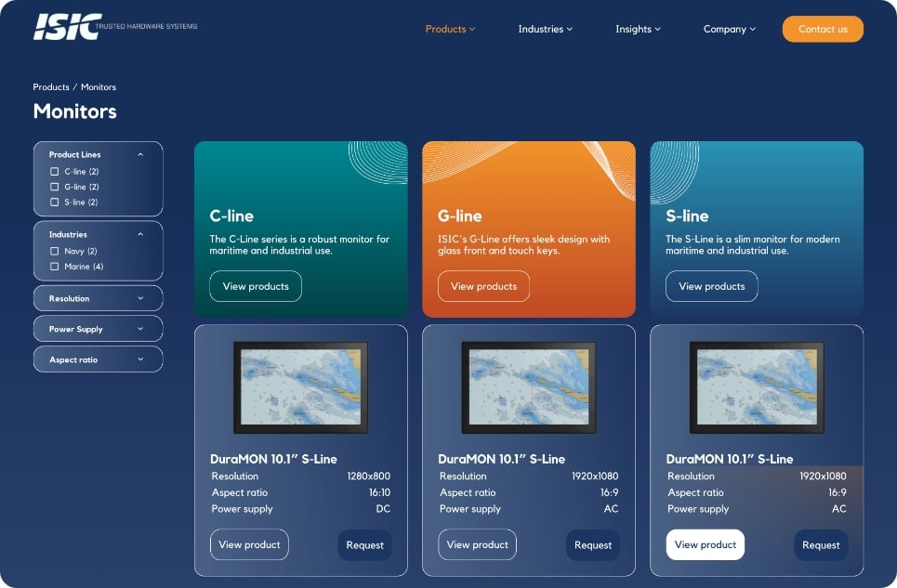Click the C-line card heading
Viewport: 897px width, 588px height.
pos(231,216)
